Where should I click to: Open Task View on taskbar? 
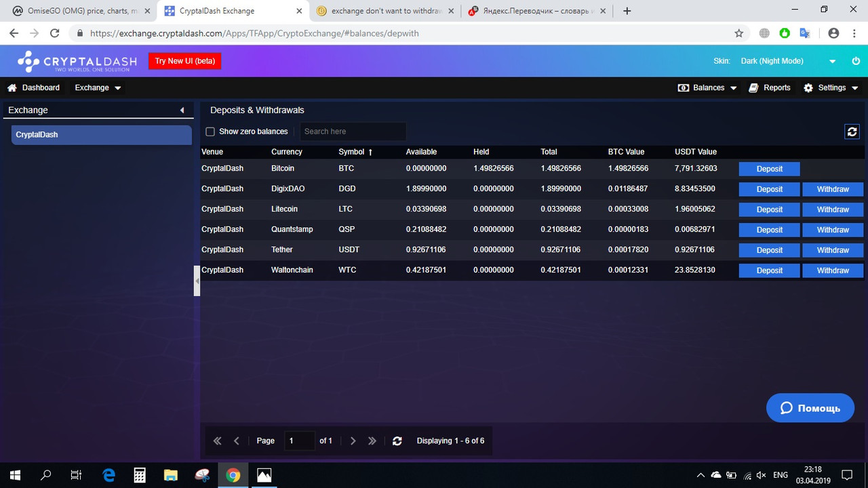(x=77, y=474)
